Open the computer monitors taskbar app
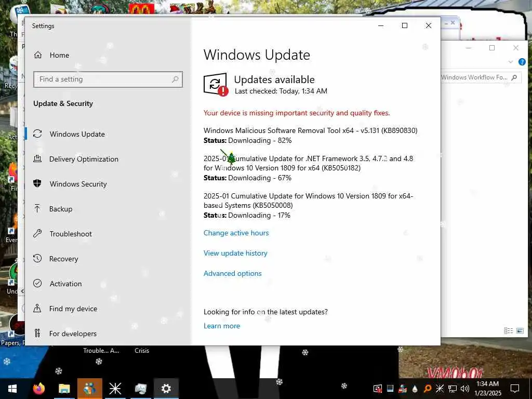The width and height of the screenshot is (532, 399). [x=140, y=389]
